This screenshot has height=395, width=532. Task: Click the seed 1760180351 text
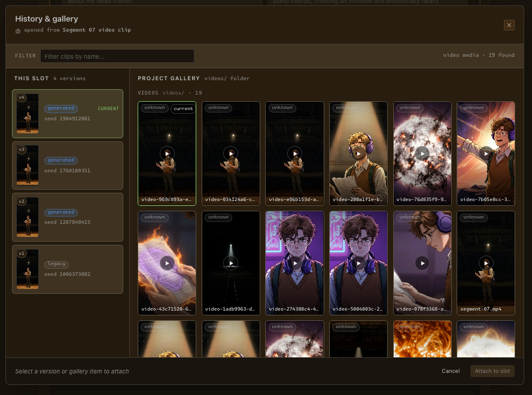[x=67, y=171]
